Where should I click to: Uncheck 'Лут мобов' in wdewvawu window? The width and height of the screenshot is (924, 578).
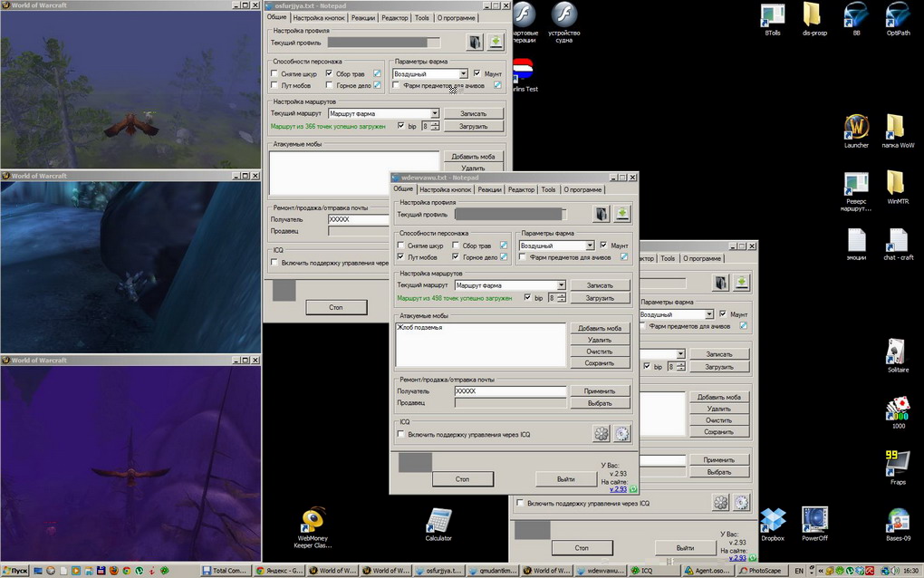pyautogui.click(x=402, y=257)
